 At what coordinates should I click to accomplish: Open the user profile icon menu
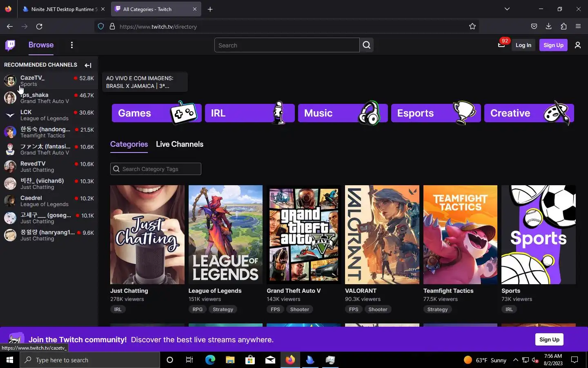[x=577, y=45]
